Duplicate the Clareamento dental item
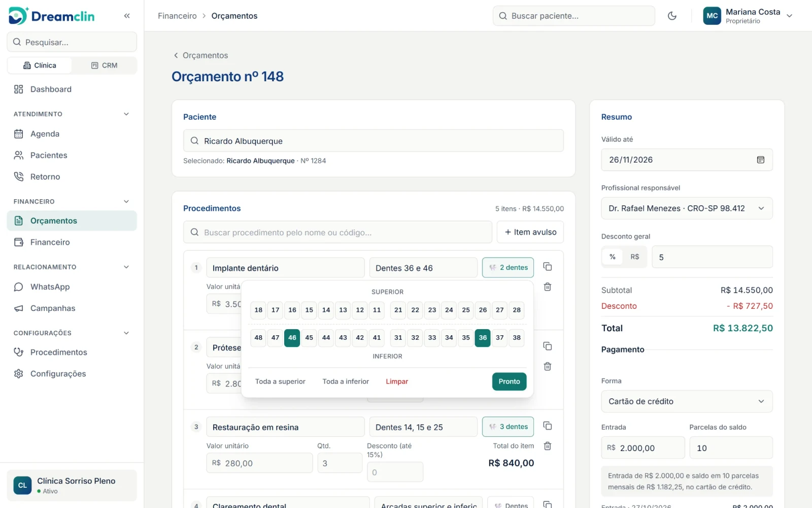Viewport: 812px width, 508px height. (x=547, y=504)
